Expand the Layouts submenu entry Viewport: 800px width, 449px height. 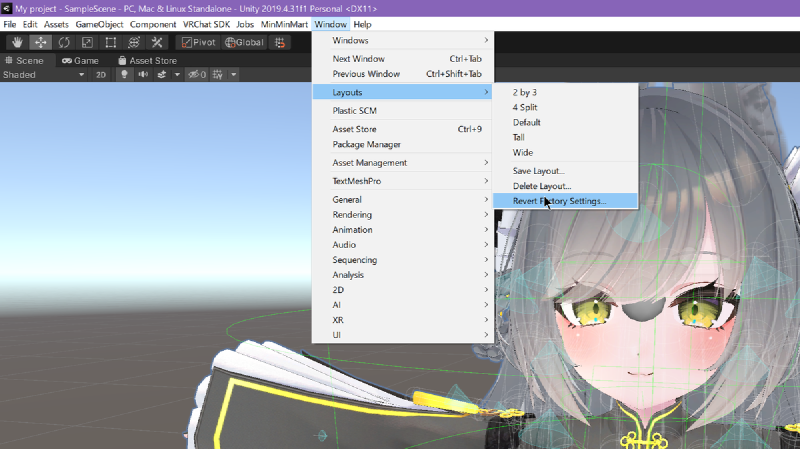tap(403, 92)
